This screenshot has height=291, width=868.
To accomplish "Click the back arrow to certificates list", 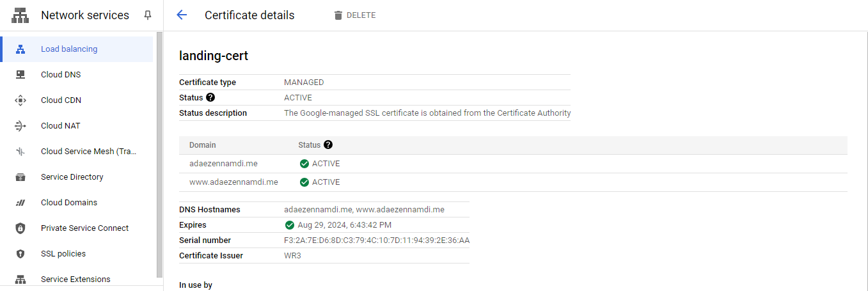I will point(182,15).
